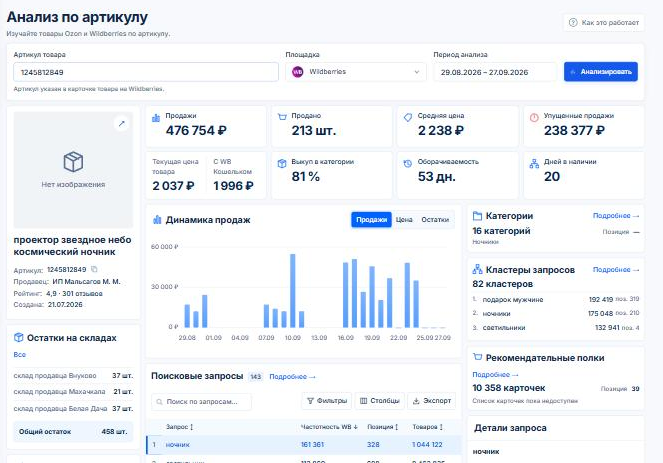Open Подробнее link in Категории

tap(616, 216)
